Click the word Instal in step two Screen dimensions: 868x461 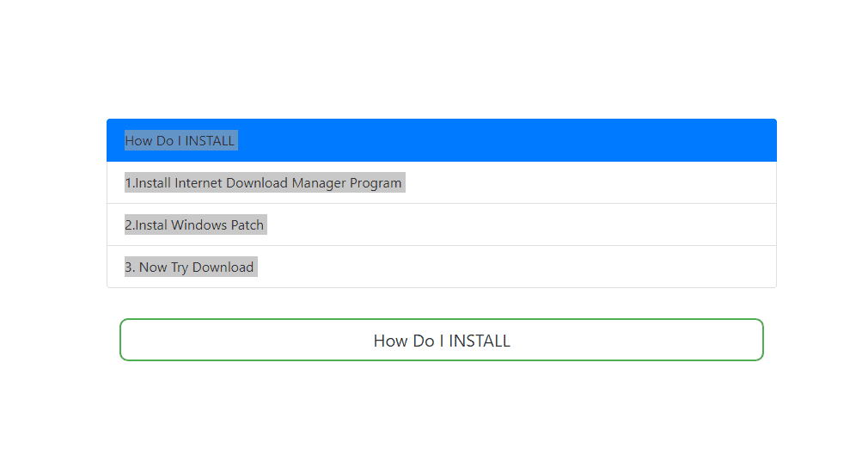pos(150,225)
